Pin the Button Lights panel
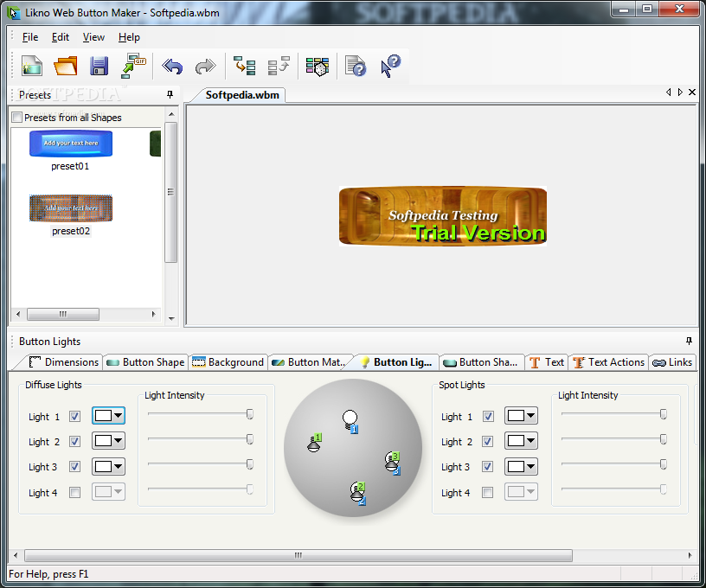The height and width of the screenshot is (588, 706). [x=689, y=341]
